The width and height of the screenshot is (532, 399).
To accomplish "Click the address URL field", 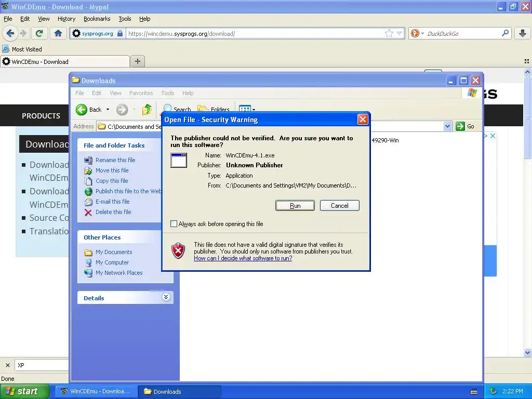I will point(255,34).
